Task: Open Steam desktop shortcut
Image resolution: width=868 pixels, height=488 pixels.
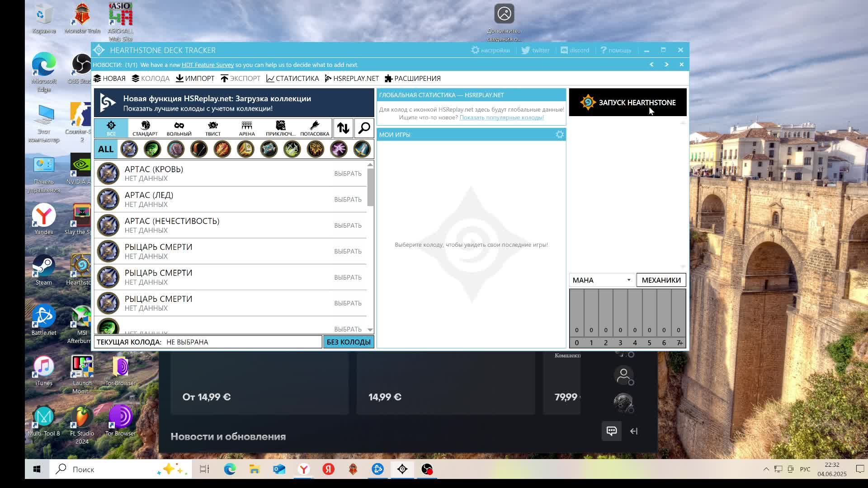Action: (x=44, y=270)
